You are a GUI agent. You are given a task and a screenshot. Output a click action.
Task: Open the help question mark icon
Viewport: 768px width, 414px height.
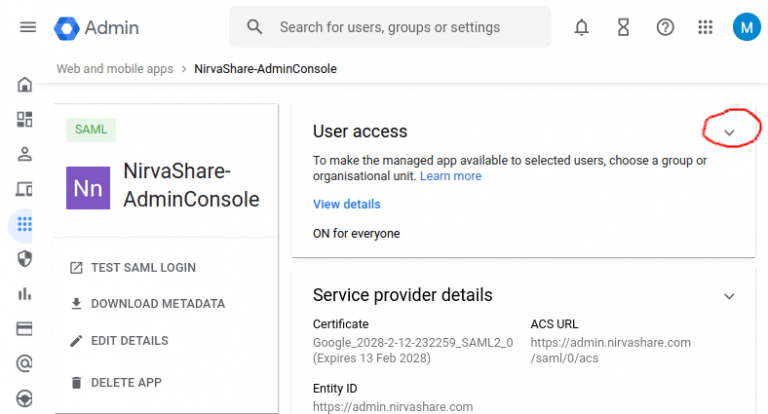(665, 27)
